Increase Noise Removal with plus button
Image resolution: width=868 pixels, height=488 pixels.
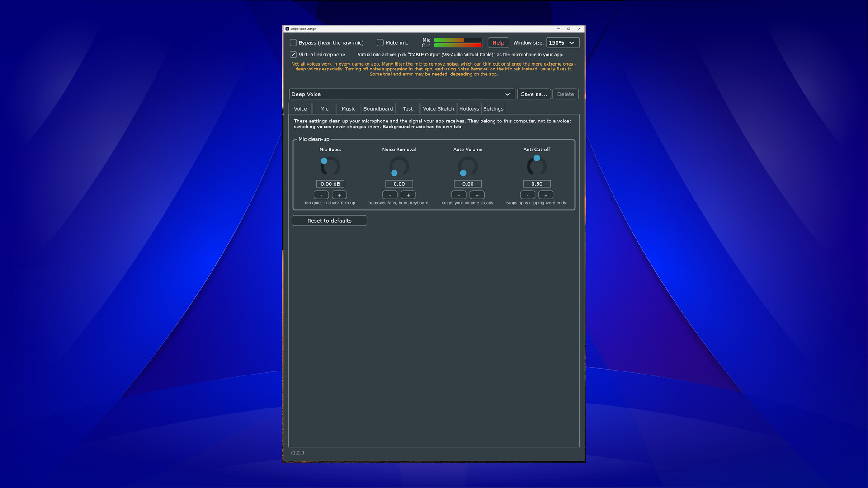pyautogui.click(x=408, y=195)
